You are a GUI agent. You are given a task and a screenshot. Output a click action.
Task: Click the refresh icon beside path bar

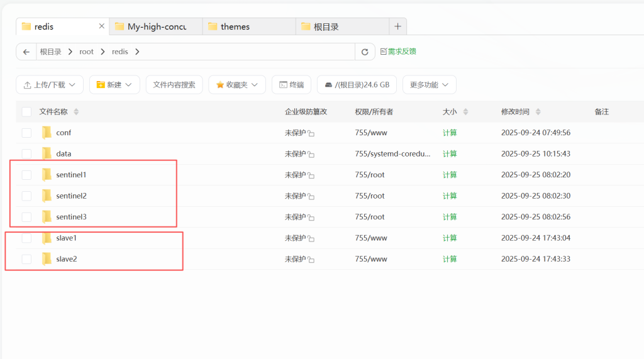tap(365, 52)
